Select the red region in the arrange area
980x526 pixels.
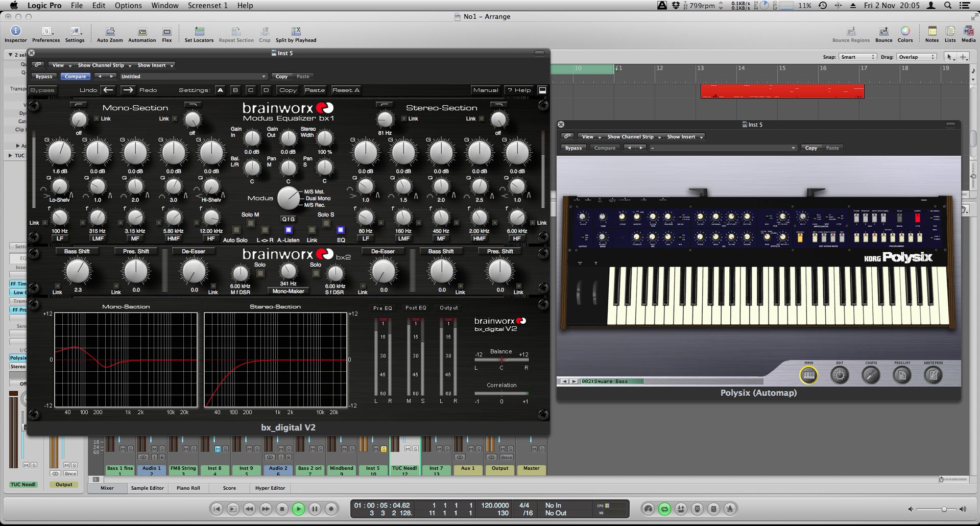click(x=782, y=91)
